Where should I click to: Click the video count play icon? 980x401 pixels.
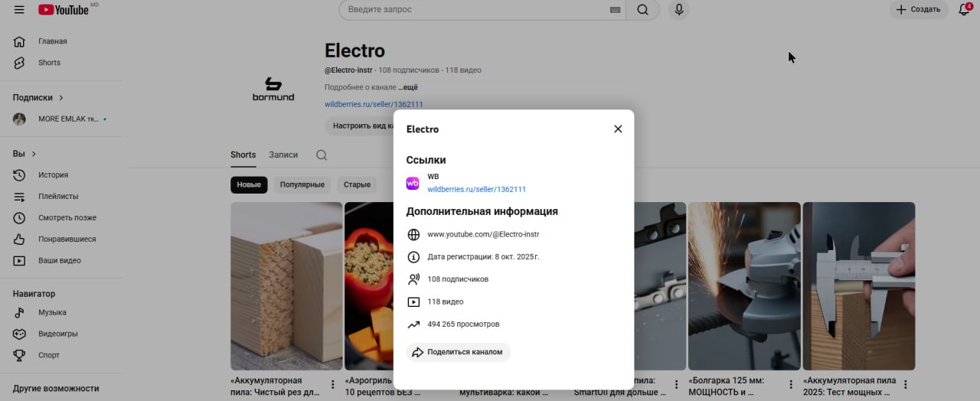[x=413, y=302]
